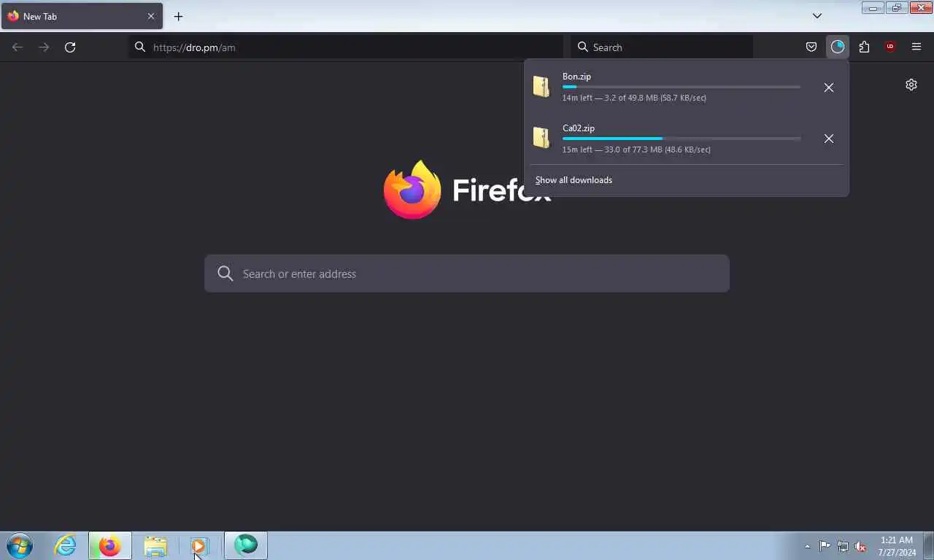The width and height of the screenshot is (934, 560).
Task: Click the Bon.zip file icon
Action: (x=541, y=87)
